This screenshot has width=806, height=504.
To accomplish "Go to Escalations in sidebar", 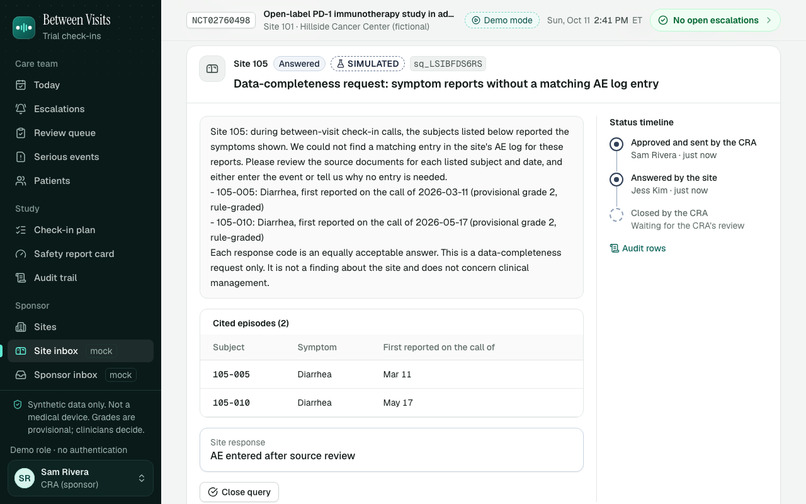I will 81,109.
